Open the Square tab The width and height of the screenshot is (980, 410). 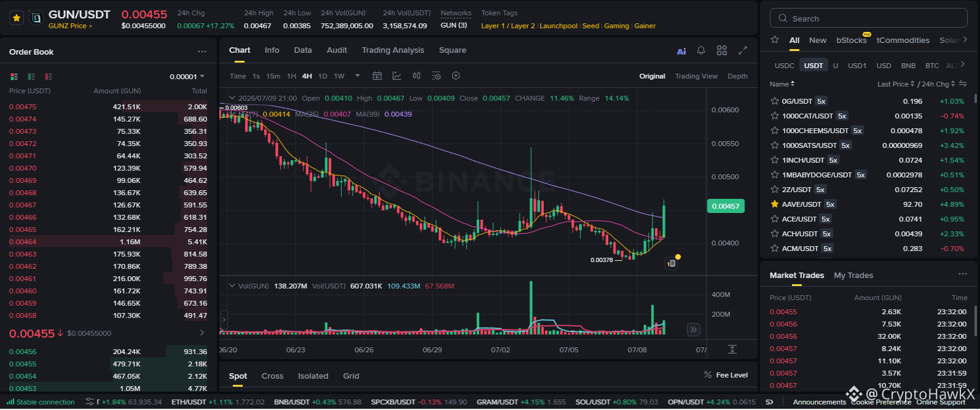pos(453,50)
